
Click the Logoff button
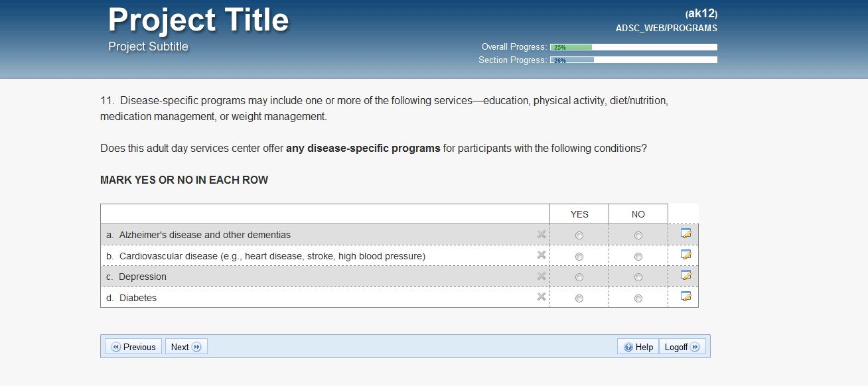[682, 347]
